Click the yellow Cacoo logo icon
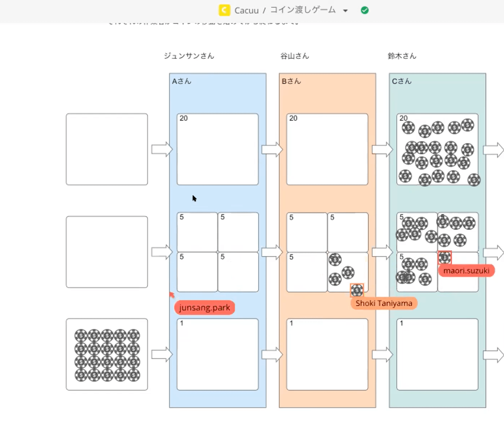This screenshot has width=504, height=423. [224, 10]
